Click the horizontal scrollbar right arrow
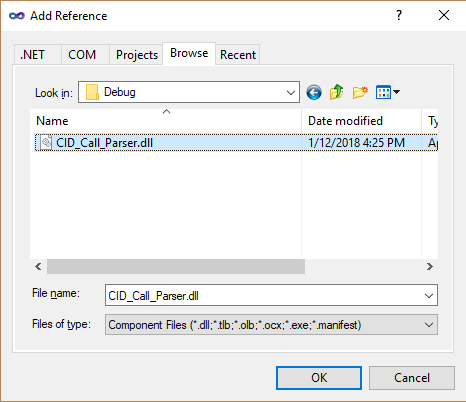This screenshot has height=402, width=466. pyautogui.click(x=430, y=266)
